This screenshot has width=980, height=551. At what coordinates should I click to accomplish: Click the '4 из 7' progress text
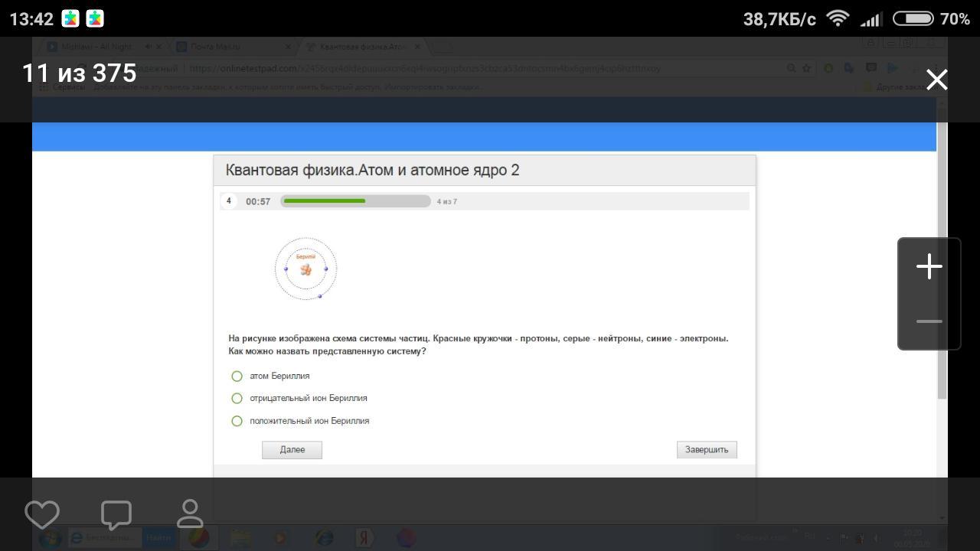click(447, 202)
